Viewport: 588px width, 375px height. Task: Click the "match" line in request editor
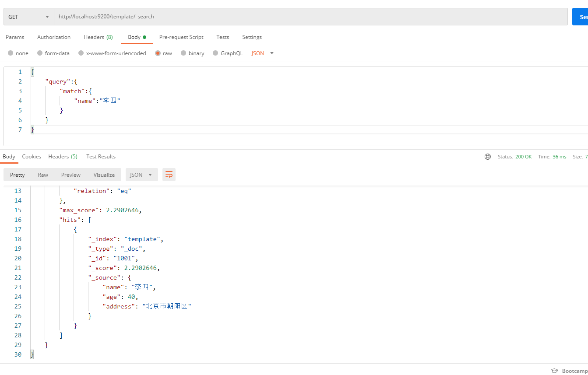click(x=75, y=91)
